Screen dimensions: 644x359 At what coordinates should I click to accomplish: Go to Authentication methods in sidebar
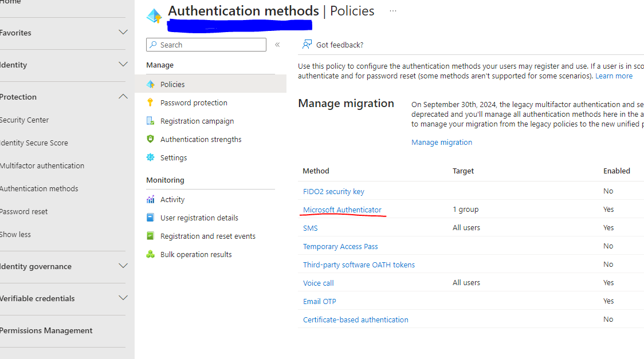(x=39, y=189)
